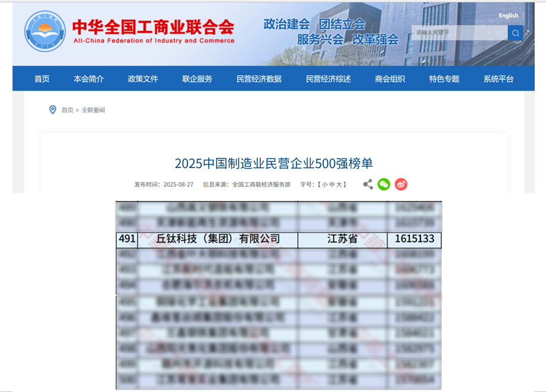Open the 联企服务 navigation menu
Image resolution: width=546 pixels, height=392 pixels.
(x=196, y=78)
